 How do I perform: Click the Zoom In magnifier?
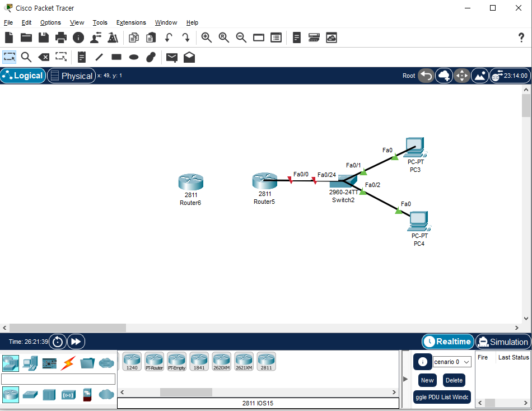206,38
